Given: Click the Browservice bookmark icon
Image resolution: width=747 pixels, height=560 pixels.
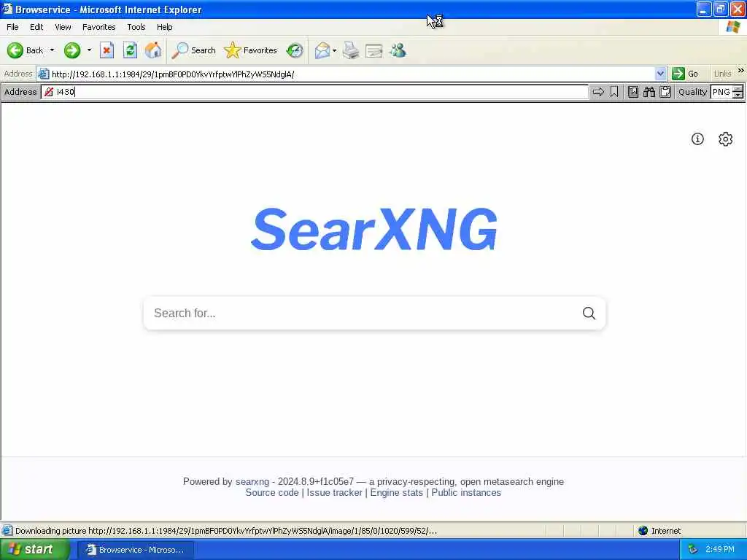Looking at the screenshot, I should click(x=614, y=92).
